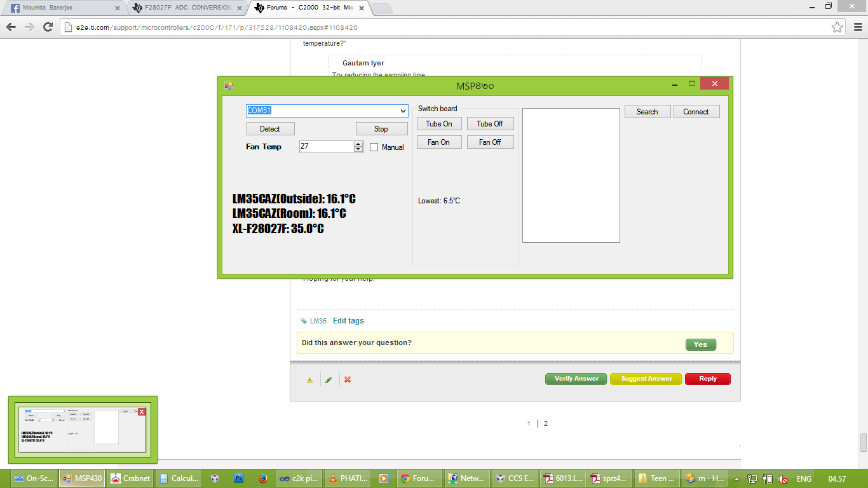Open Crabnet from the taskbar

pos(130,478)
